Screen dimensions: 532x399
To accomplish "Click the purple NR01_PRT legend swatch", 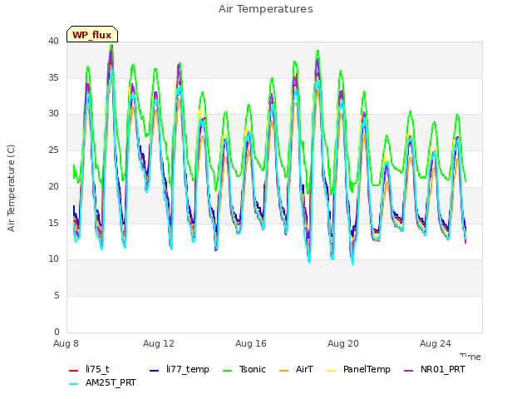I will (x=408, y=371).
